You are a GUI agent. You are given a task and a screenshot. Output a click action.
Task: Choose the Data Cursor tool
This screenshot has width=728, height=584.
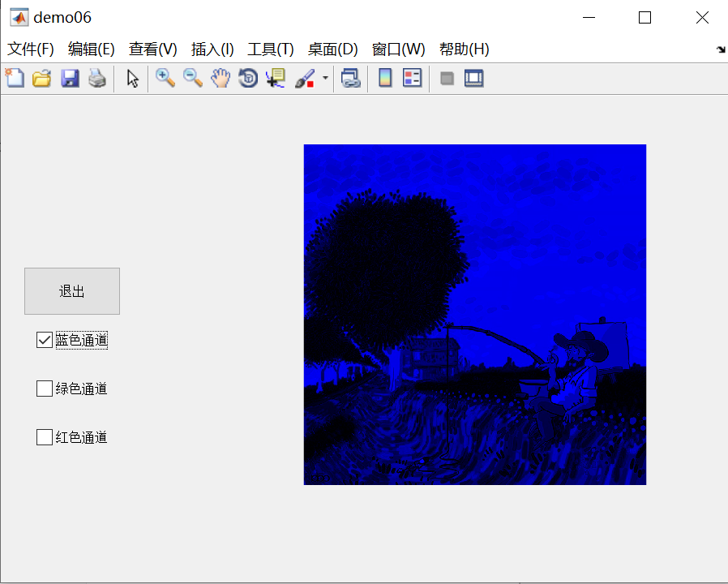point(276,78)
